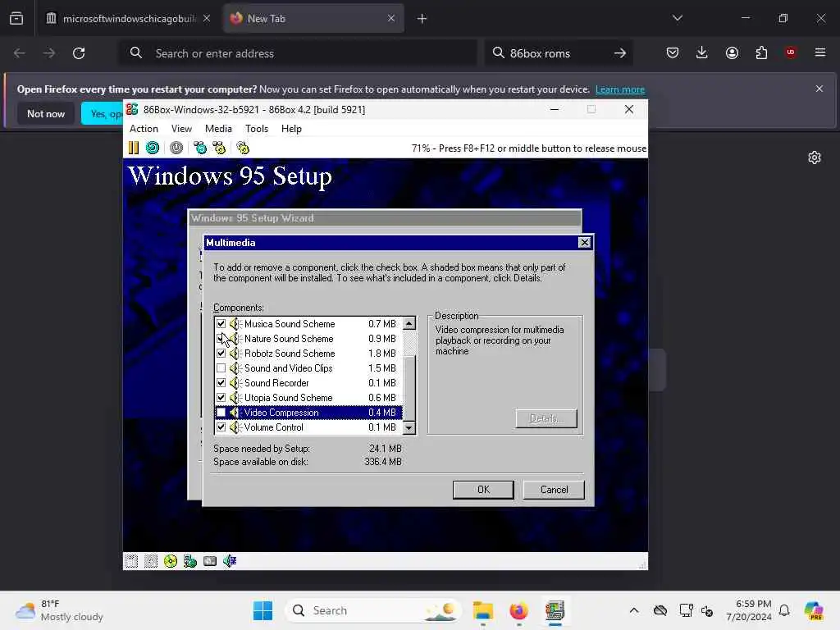Uncheck Sound Recorder checkbox
The image size is (840, 630).
pos(221,383)
